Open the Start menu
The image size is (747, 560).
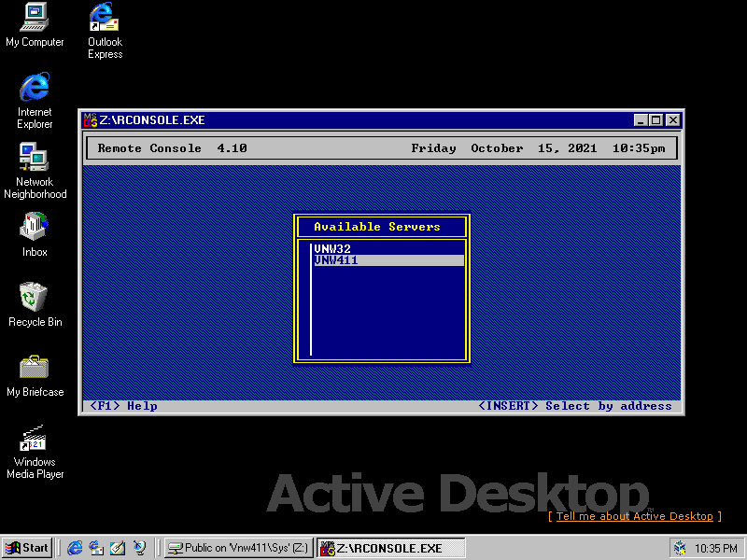click(x=27, y=548)
